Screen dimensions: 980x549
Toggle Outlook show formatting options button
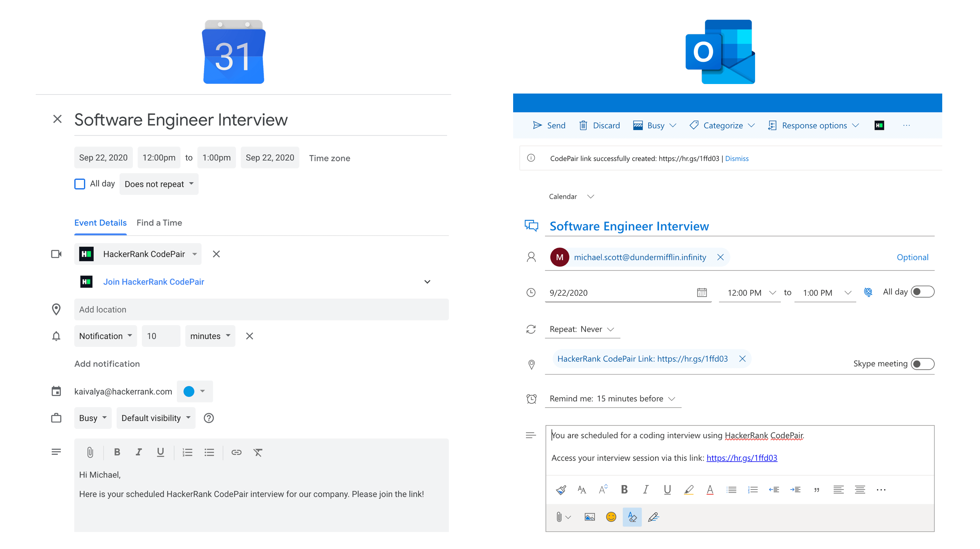[632, 517]
